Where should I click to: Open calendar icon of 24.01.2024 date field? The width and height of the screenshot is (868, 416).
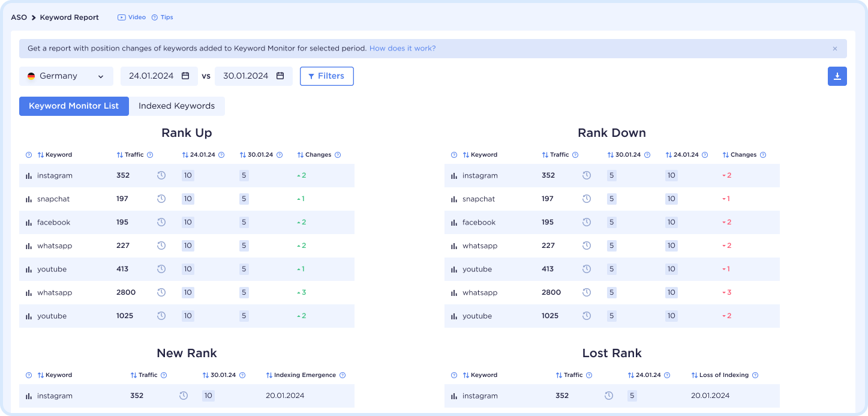tap(185, 76)
